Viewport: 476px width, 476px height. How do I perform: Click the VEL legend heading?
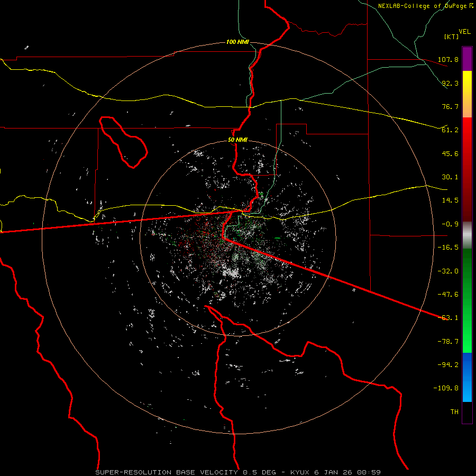point(465,32)
